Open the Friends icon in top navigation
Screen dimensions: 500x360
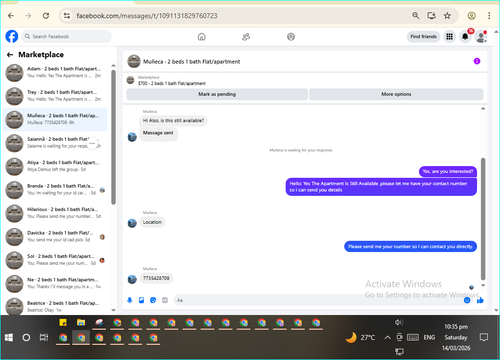(246, 37)
